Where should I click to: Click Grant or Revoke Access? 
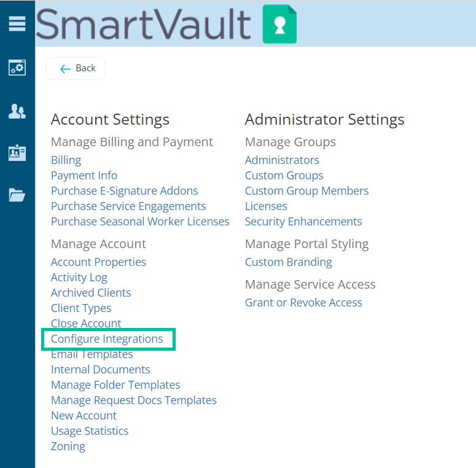pyautogui.click(x=303, y=303)
